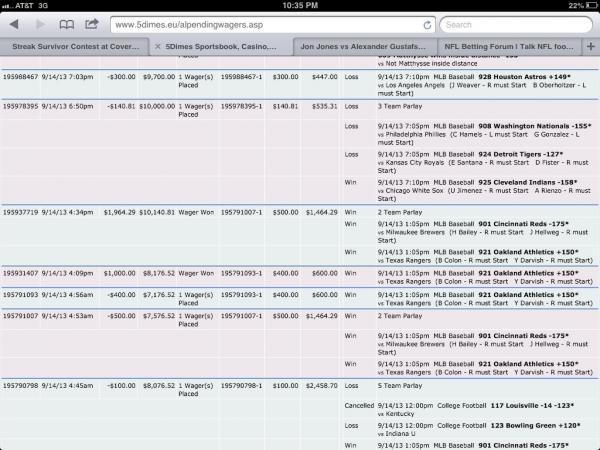Screen dimensions: 600x450
Task: Tap wager reference 195791093-1
Action: (x=240, y=294)
